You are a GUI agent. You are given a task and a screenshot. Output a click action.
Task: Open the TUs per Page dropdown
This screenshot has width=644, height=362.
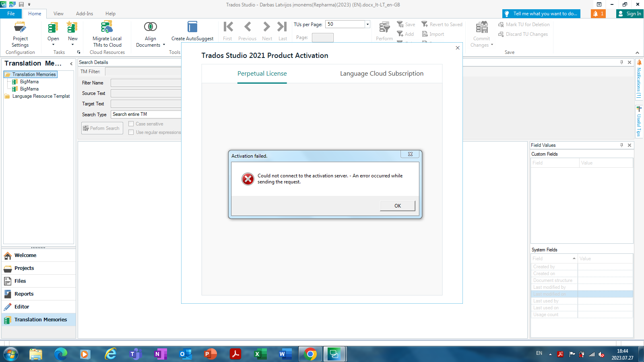[367, 24]
